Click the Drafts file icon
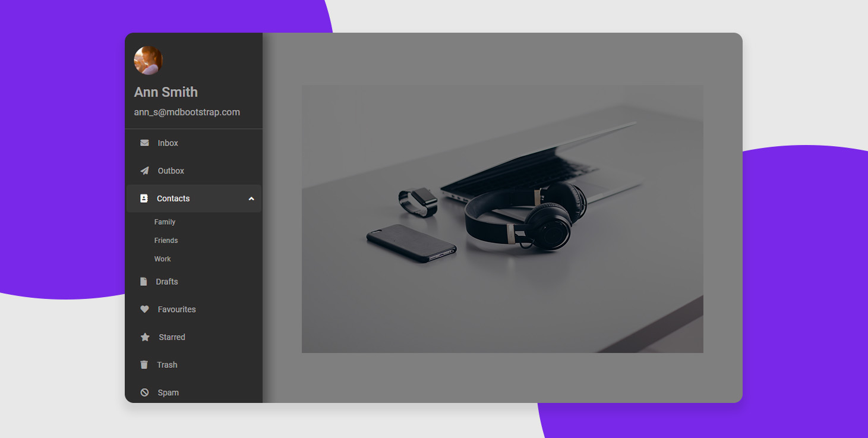 [143, 282]
